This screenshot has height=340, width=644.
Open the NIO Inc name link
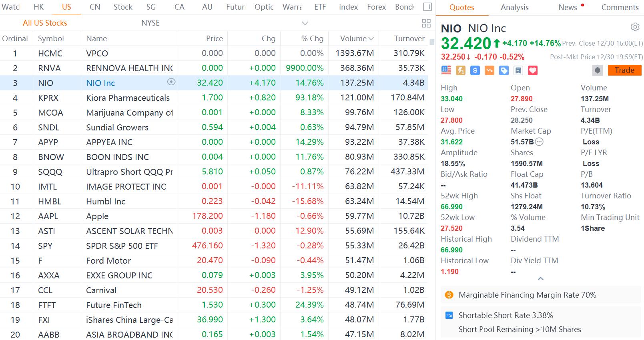100,83
